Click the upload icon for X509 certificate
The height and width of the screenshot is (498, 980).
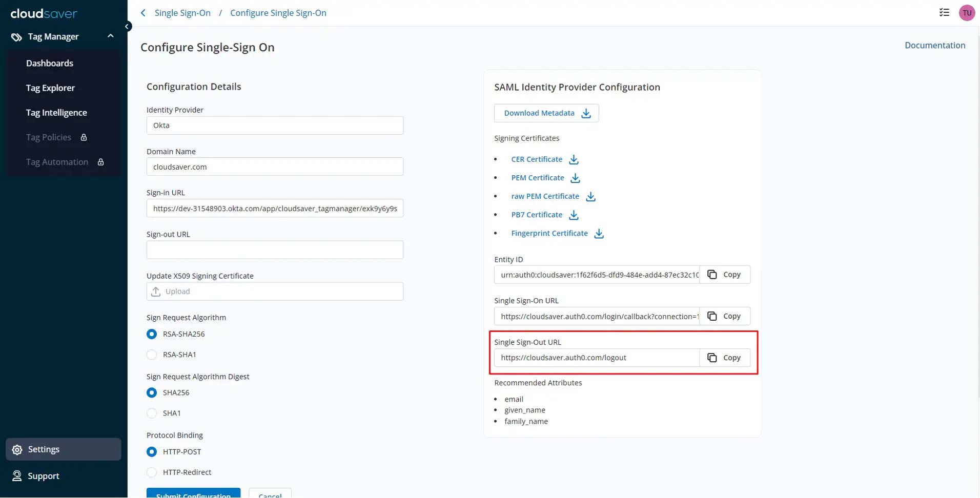156,292
